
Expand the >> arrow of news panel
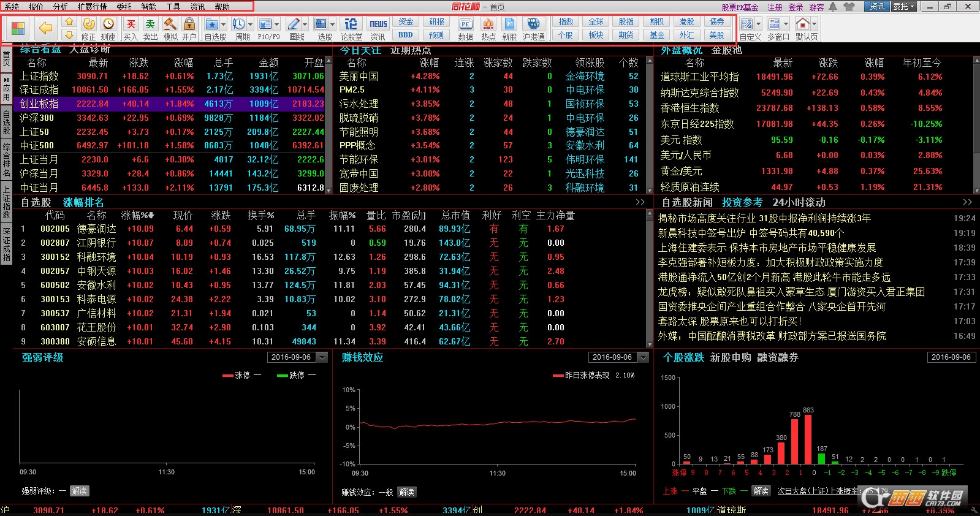tap(968, 202)
